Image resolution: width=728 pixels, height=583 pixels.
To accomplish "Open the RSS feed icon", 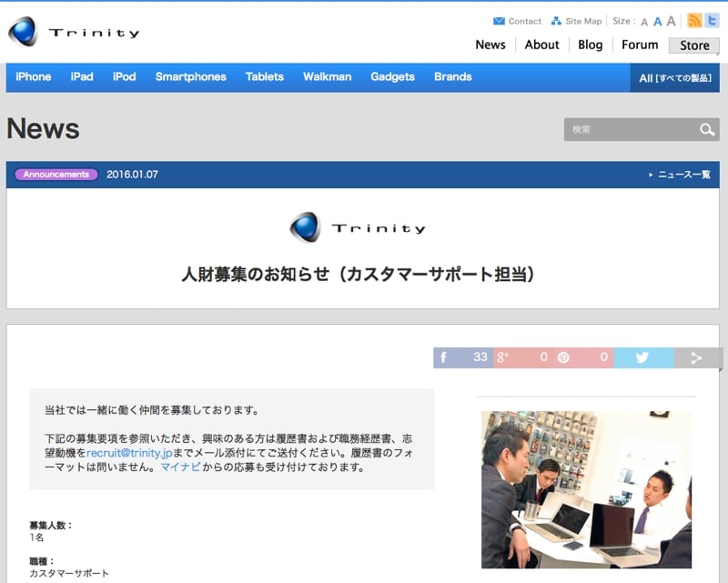I will [694, 21].
